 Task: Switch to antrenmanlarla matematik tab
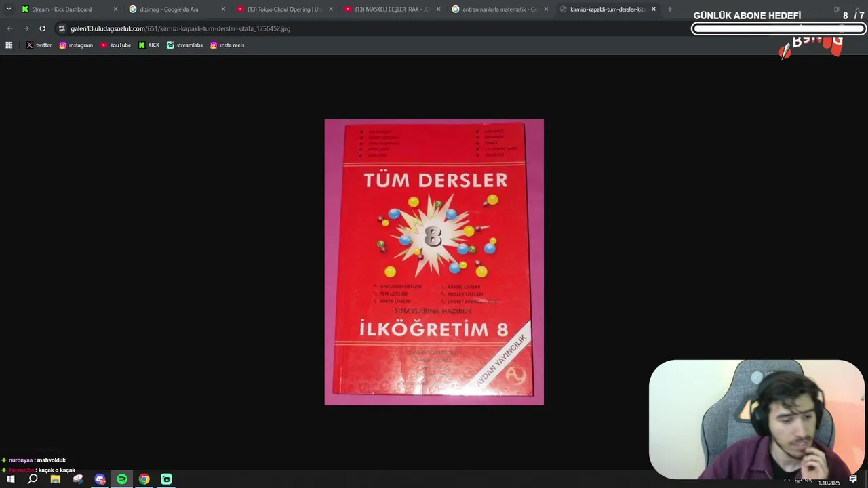[499, 9]
